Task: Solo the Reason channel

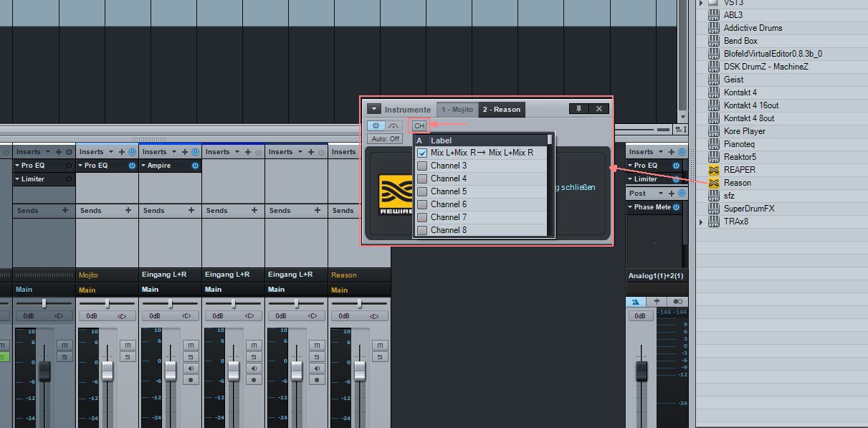Action: tap(379, 357)
